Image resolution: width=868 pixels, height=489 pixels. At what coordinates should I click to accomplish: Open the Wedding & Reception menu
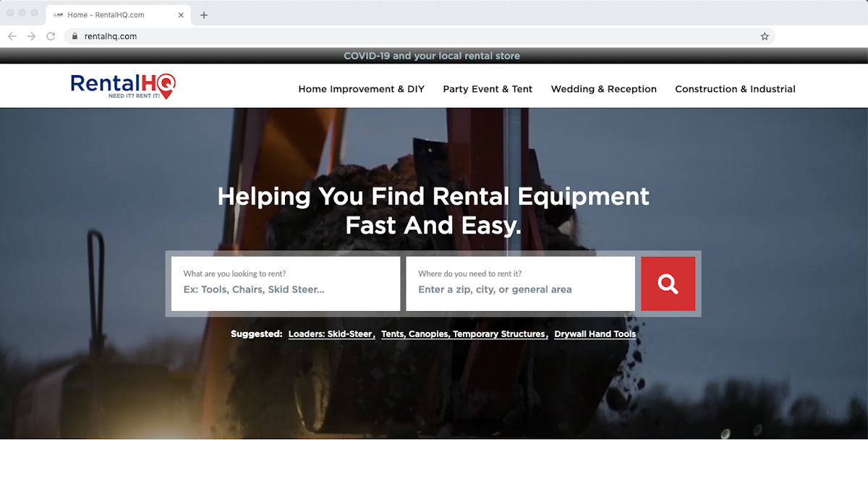pos(604,89)
